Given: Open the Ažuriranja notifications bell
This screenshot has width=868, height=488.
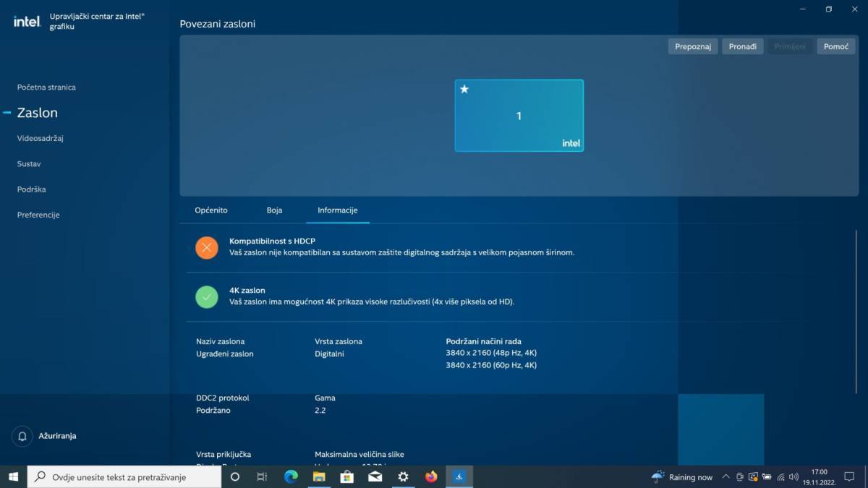Looking at the screenshot, I should pyautogui.click(x=22, y=436).
